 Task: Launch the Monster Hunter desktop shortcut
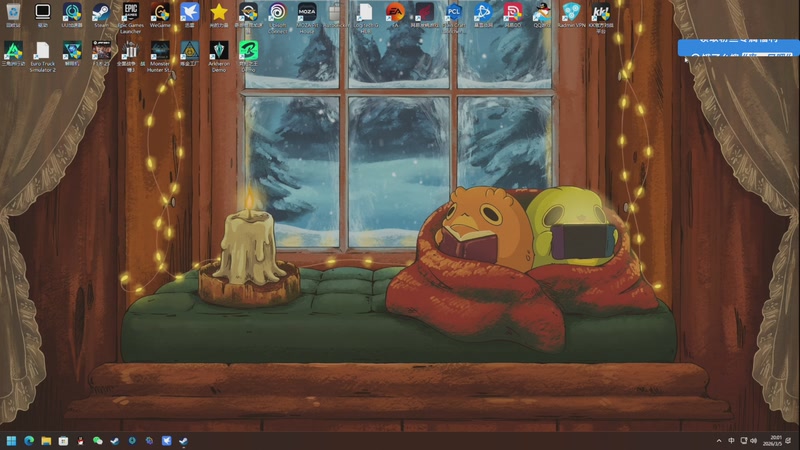click(x=160, y=57)
